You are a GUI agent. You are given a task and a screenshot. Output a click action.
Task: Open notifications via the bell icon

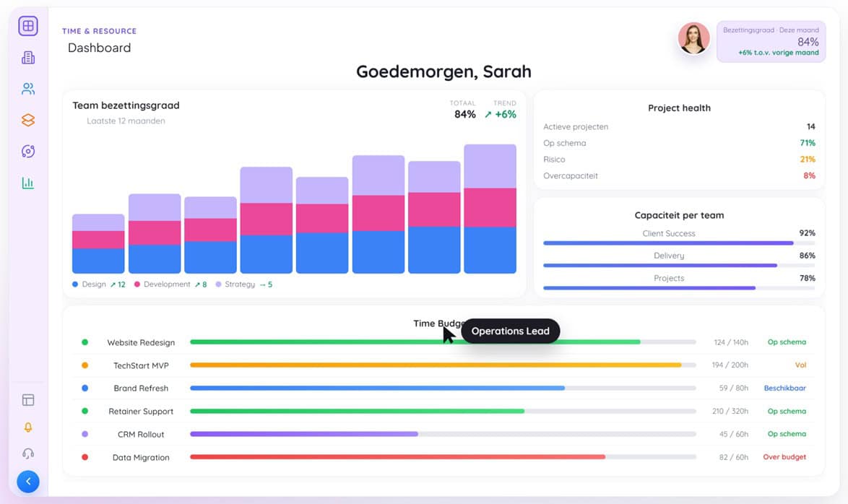pyautogui.click(x=27, y=427)
